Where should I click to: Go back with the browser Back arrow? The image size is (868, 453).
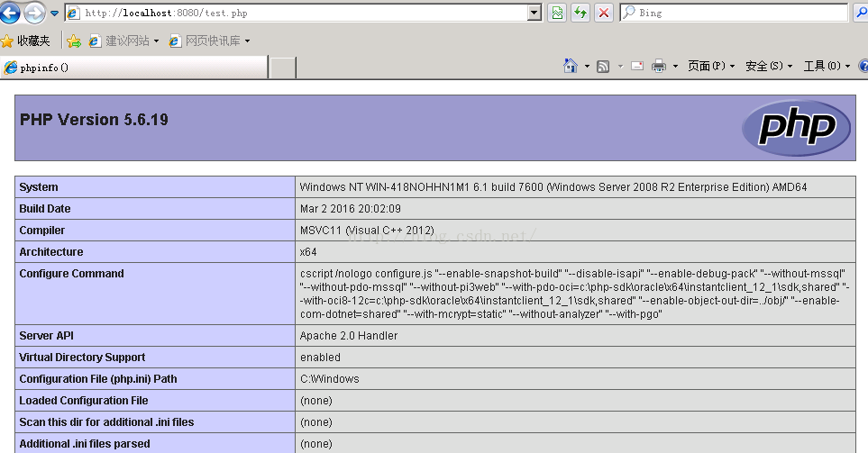tap(9, 13)
